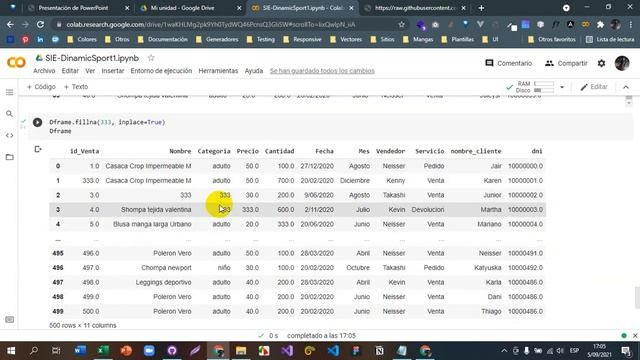Clear the cell output icon
Viewport: 640px width, 360px height.
point(38,149)
